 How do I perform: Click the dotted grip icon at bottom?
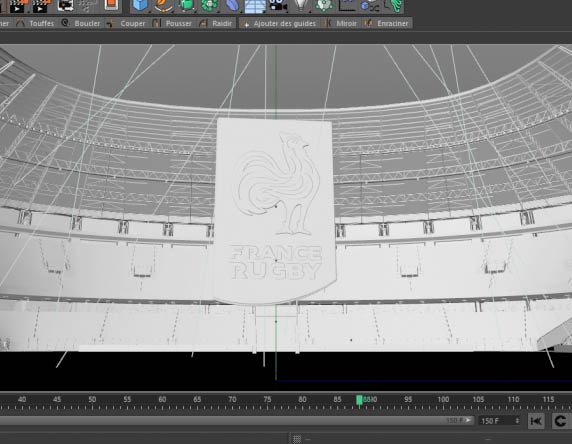point(297,439)
